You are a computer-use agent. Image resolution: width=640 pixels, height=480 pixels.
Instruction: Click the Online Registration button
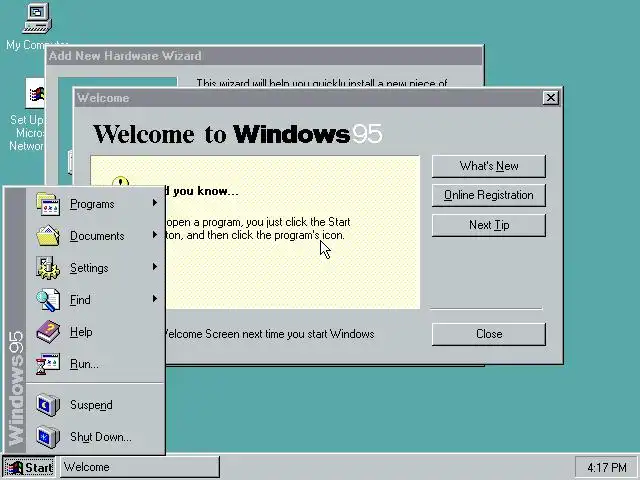tap(489, 196)
